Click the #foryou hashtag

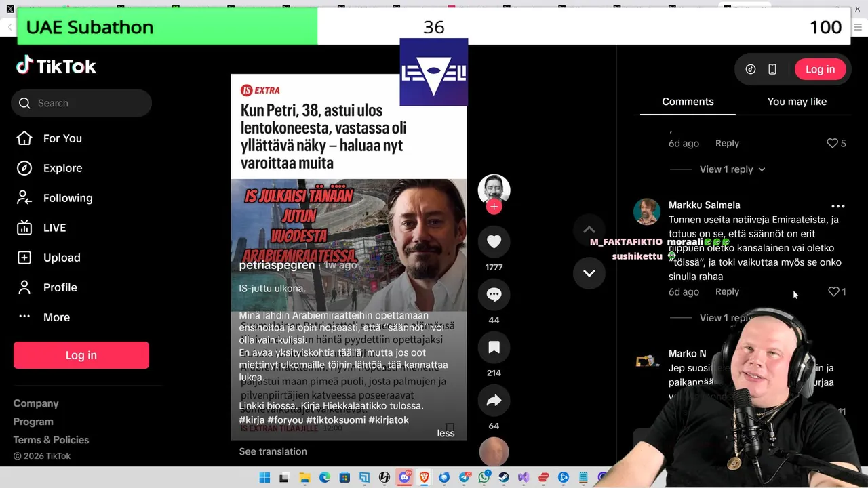click(285, 420)
